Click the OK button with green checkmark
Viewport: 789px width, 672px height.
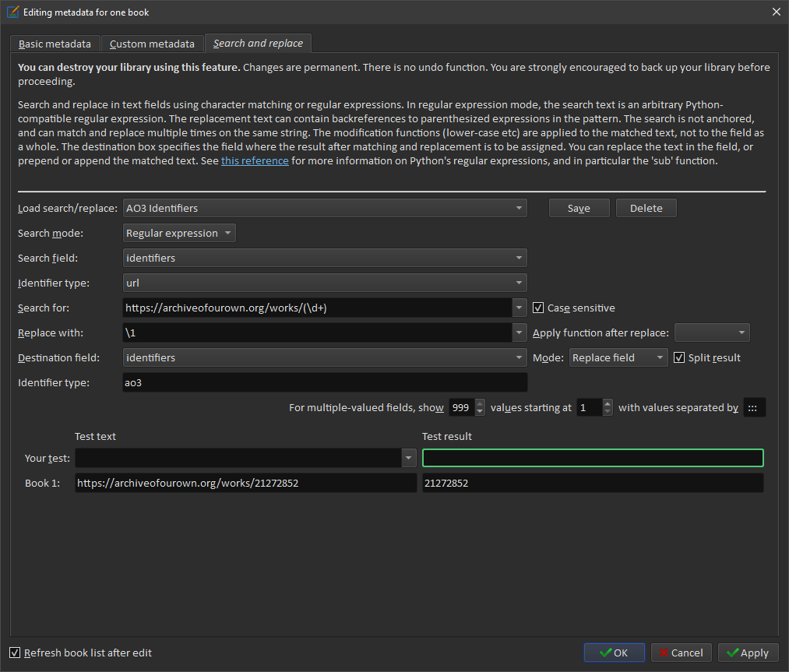pyautogui.click(x=614, y=653)
